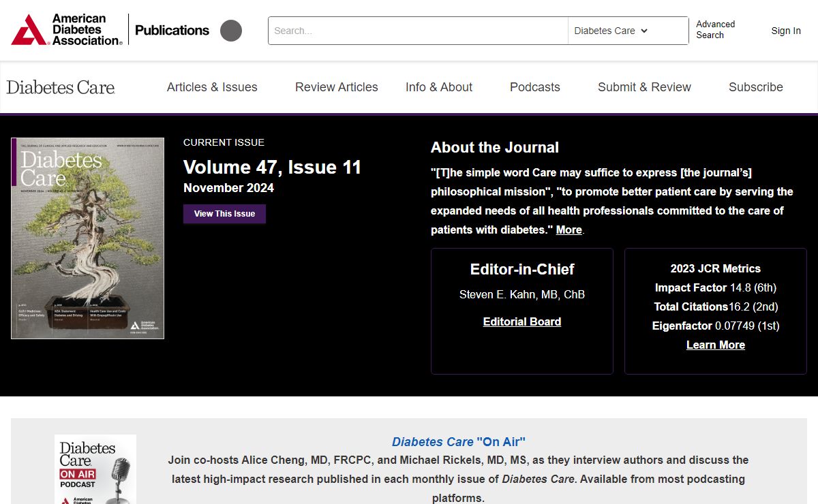The height and width of the screenshot is (504, 818).
Task: Click the Total Citations 16.2 (2nd) line
Action: [716, 306]
